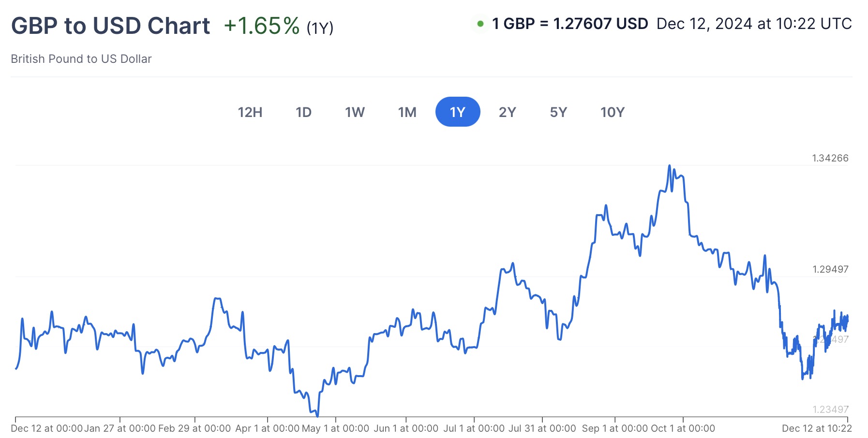Select the 12H time range tab
Image resolution: width=868 pixels, height=438 pixels.
(x=250, y=112)
